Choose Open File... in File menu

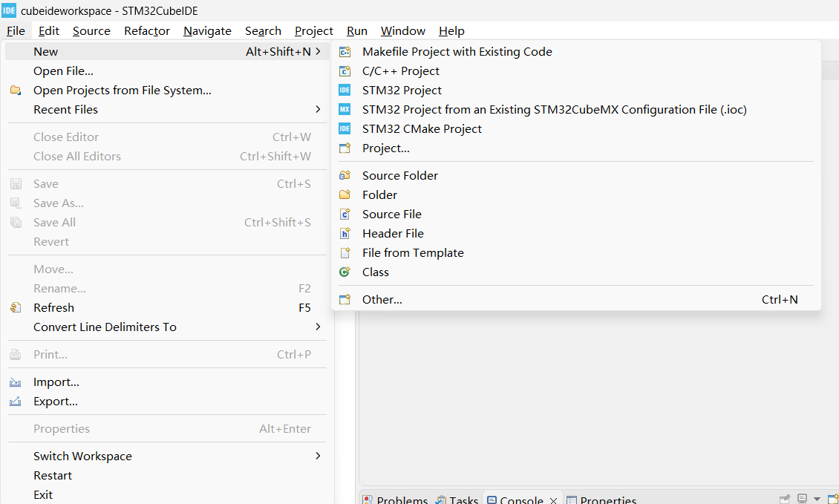[167, 71]
